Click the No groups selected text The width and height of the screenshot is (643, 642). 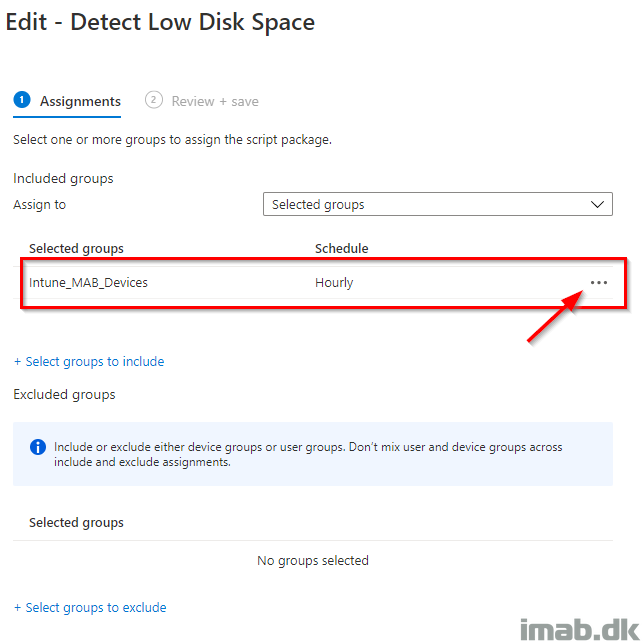point(313,560)
